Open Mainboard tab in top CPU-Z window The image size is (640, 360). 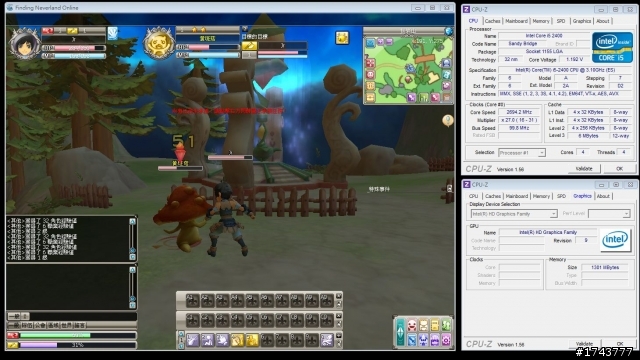pos(516,21)
